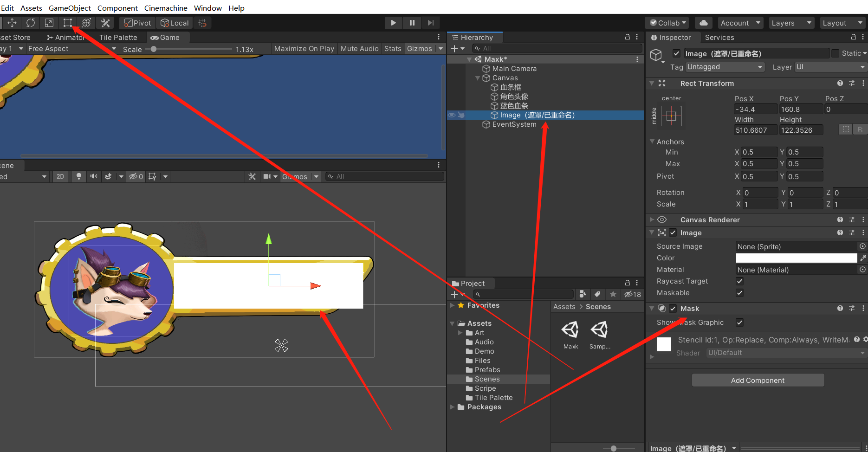Open the Untagged tag dropdown

tap(725, 67)
